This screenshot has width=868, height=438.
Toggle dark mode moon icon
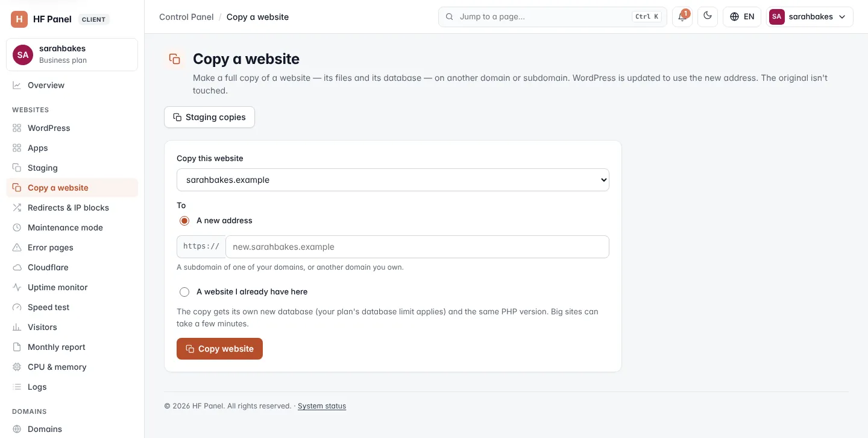click(x=708, y=17)
